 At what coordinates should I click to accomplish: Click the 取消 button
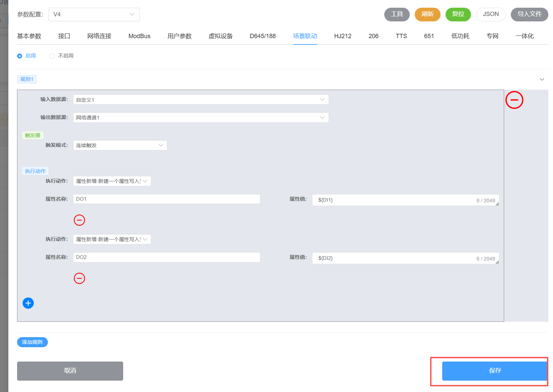[70, 371]
